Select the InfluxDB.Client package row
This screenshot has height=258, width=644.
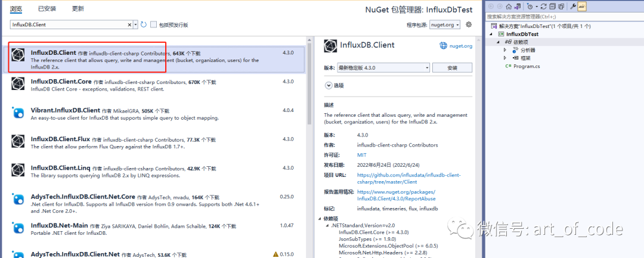[154, 60]
